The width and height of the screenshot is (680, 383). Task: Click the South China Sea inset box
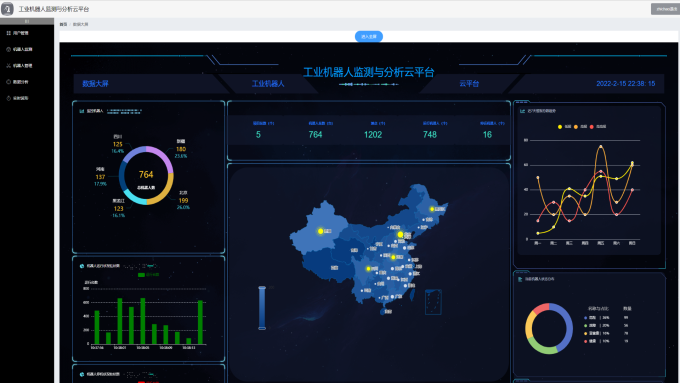[x=433, y=302]
